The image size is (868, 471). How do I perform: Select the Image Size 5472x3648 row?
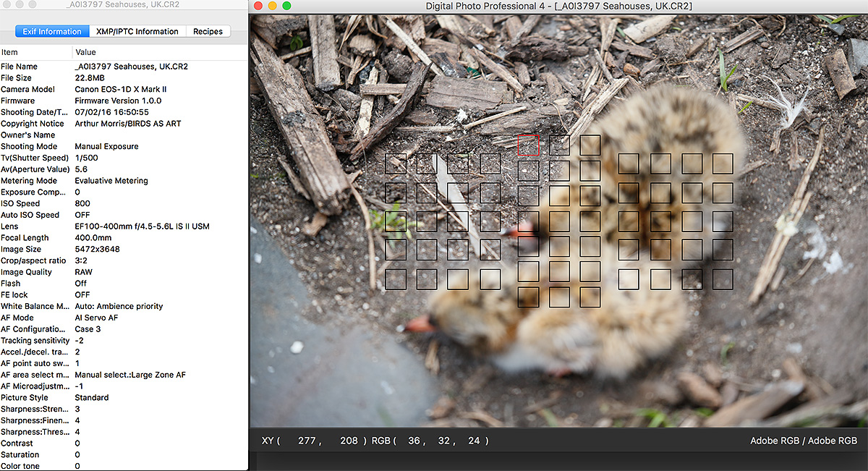pos(124,249)
